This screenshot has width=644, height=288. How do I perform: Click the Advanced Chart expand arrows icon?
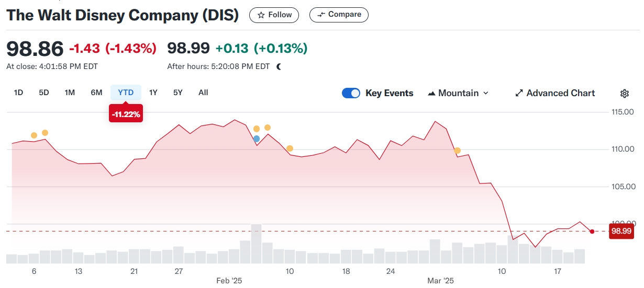tap(519, 93)
